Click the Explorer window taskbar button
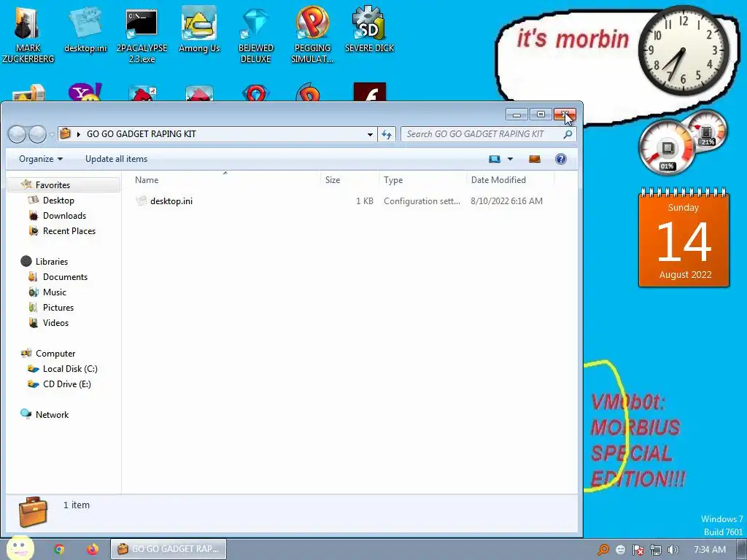 point(169,549)
